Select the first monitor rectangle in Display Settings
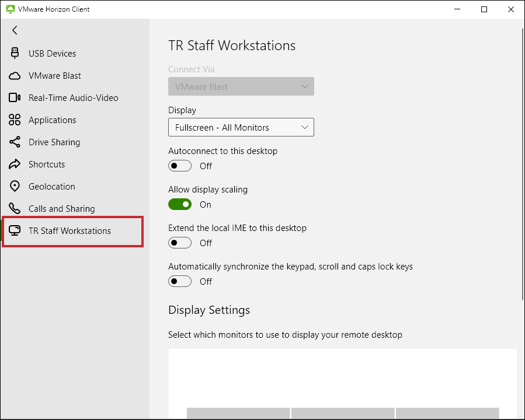The height and width of the screenshot is (420, 525). [x=238, y=414]
